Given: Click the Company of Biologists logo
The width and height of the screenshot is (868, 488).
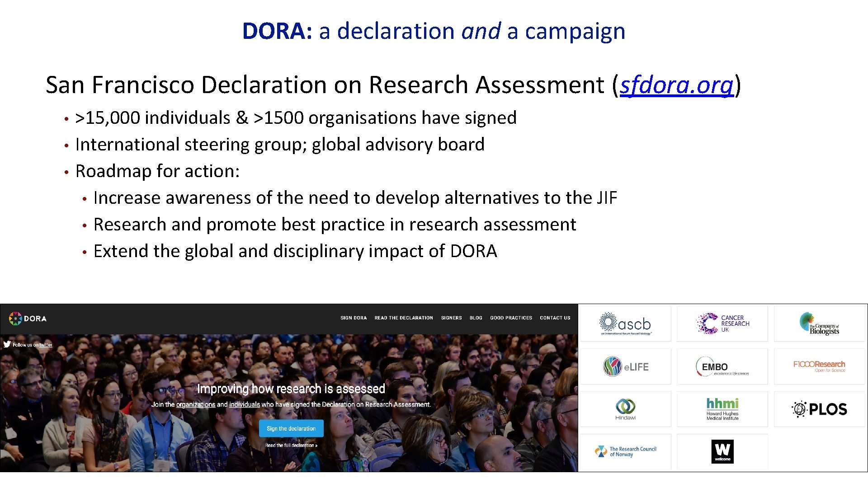Looking at the screenshot, I should click(819, 324).
